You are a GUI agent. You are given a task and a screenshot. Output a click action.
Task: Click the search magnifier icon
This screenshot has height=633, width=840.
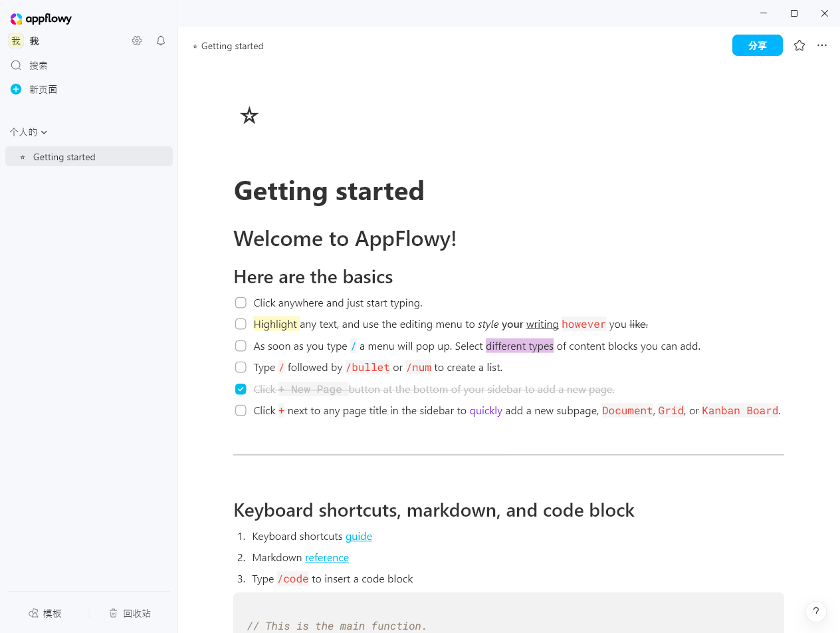16,65
